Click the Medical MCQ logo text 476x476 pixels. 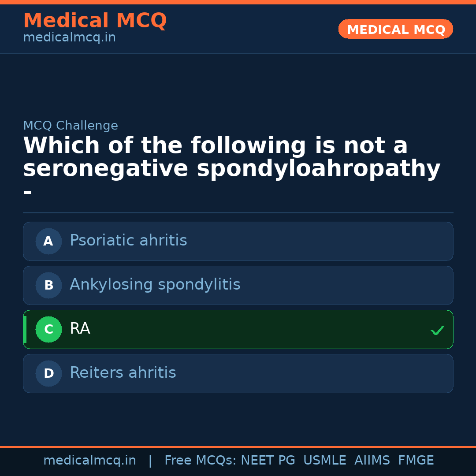[x=95, y=20]
